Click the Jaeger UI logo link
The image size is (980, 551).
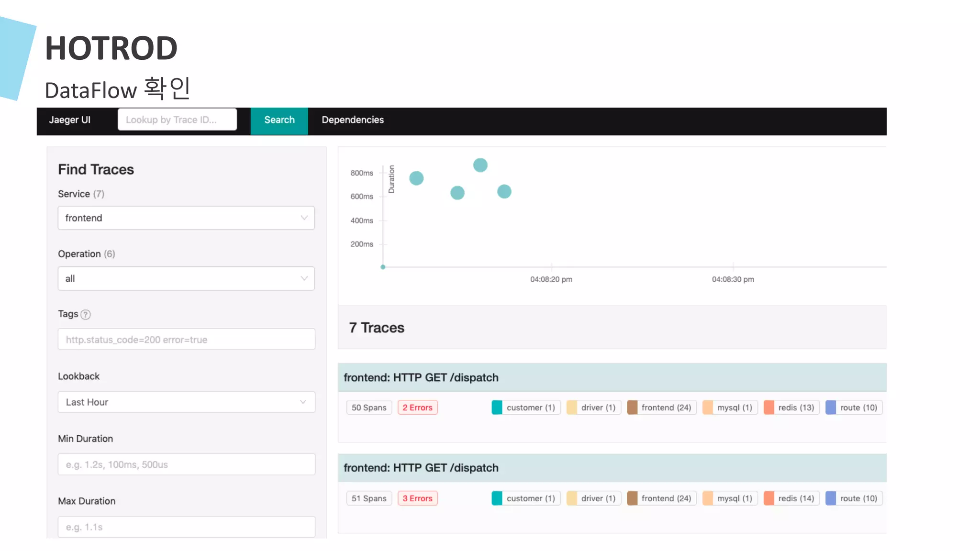click(70, 120)
